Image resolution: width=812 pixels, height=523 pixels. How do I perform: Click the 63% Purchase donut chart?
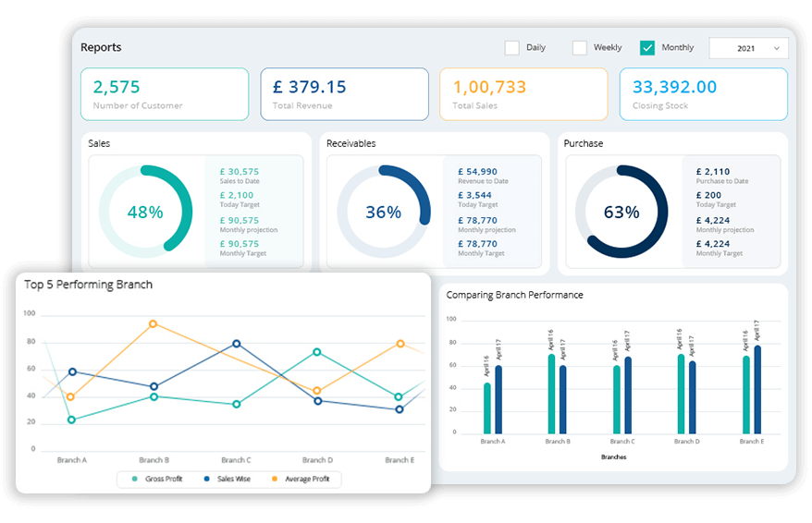pyautogui.click(x=621, y=212)
